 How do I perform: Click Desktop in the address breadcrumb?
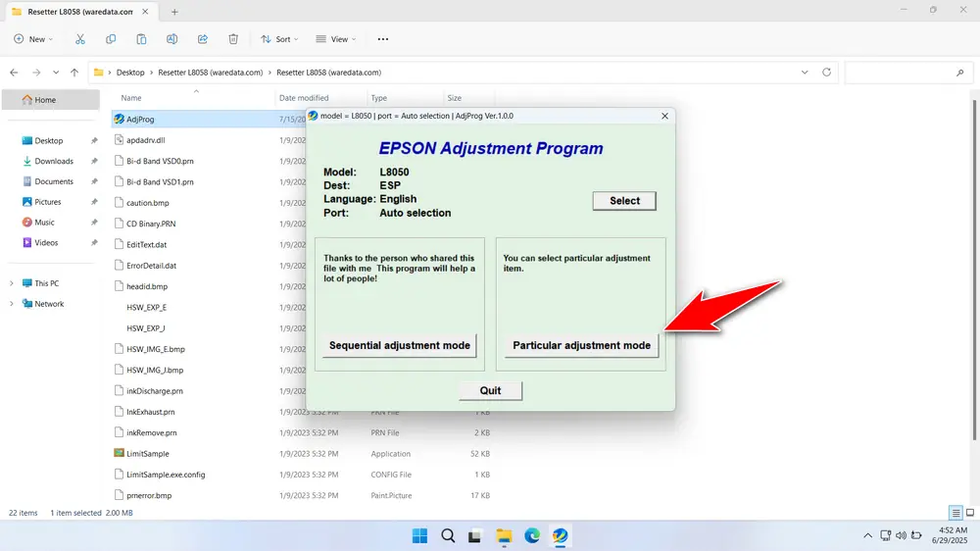pos(130,73)
